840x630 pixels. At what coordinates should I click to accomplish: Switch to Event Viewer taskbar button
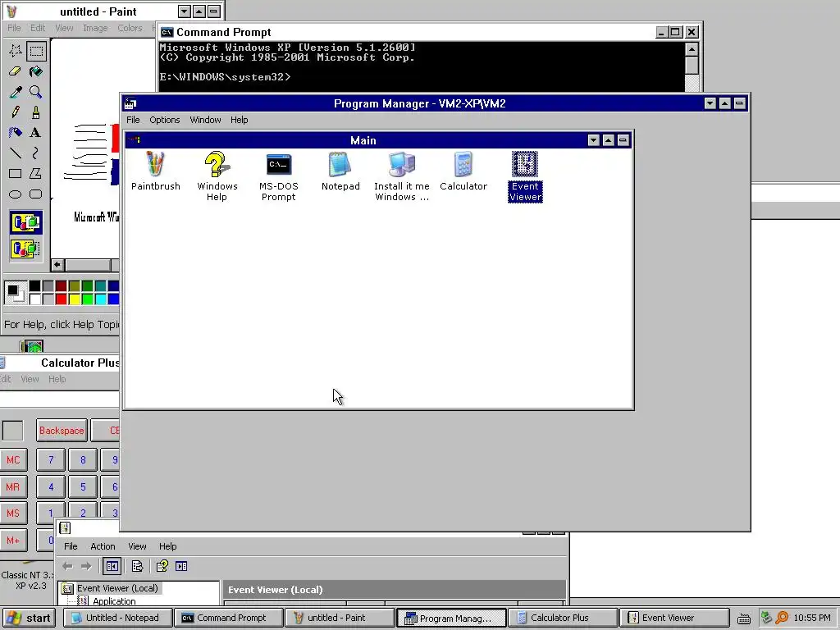(x=674, y=619)
